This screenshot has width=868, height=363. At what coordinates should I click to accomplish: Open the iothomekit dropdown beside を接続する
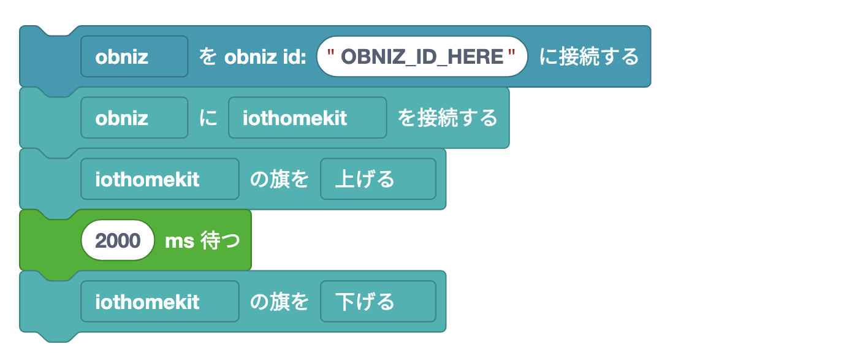(307, 118)
